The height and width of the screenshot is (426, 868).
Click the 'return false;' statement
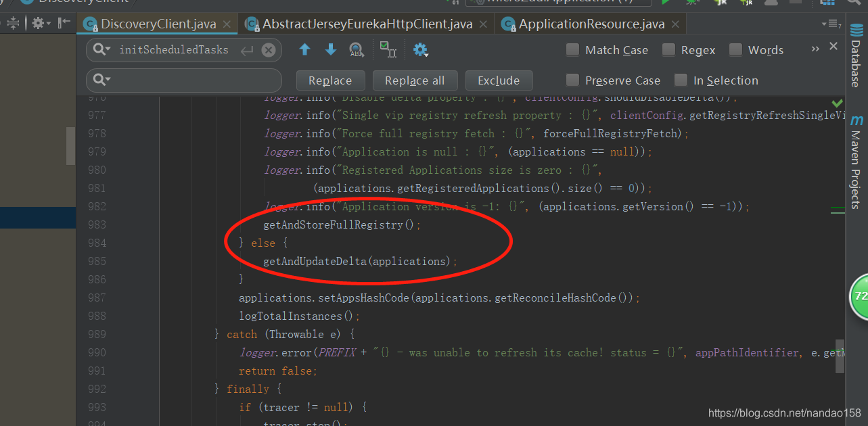tap(278, 371)
